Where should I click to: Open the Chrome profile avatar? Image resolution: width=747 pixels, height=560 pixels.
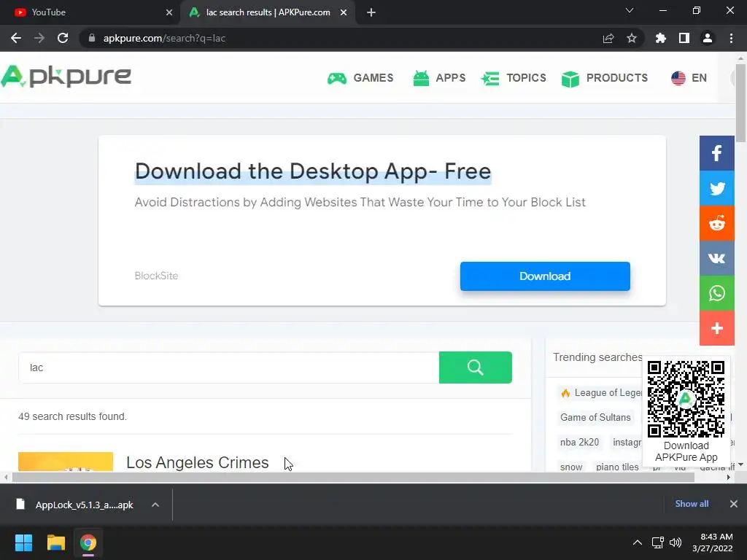click(708, 38)
